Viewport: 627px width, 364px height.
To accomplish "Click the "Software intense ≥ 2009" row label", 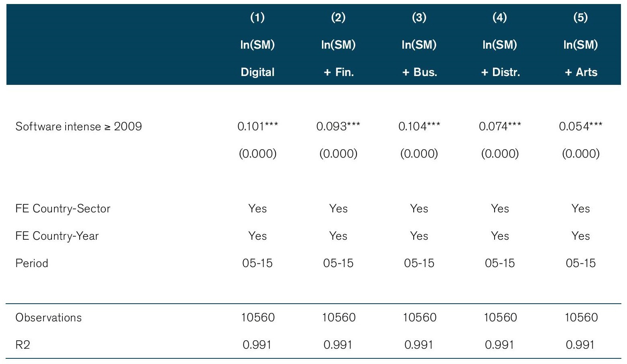I will tap(78, 127).
